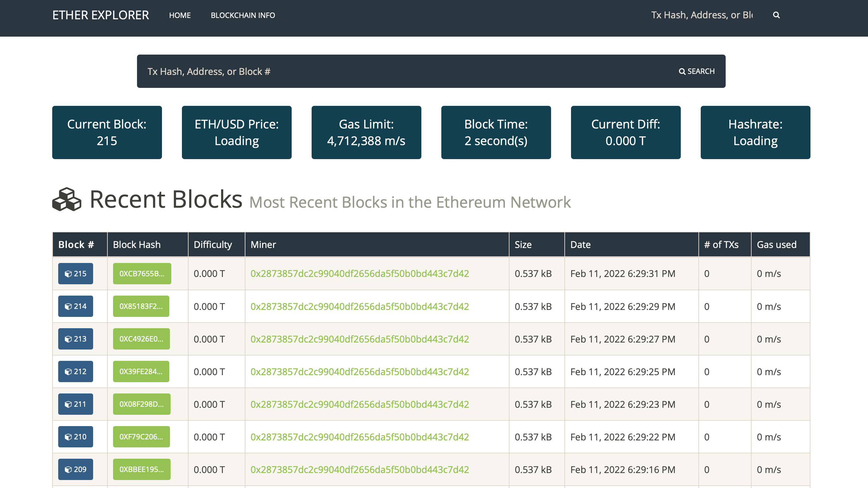Open block 214 via cube badge
868x488 pixels.
[x=75, y=306]
